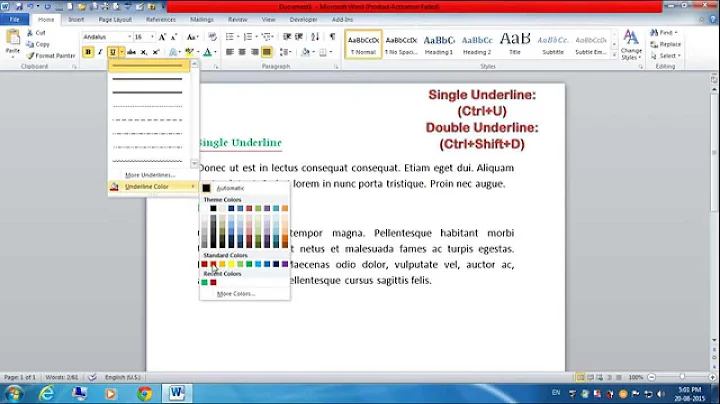Screen dimensions: 720x404
Task: Open the Select dropdown in Editing
Action: 666,56
